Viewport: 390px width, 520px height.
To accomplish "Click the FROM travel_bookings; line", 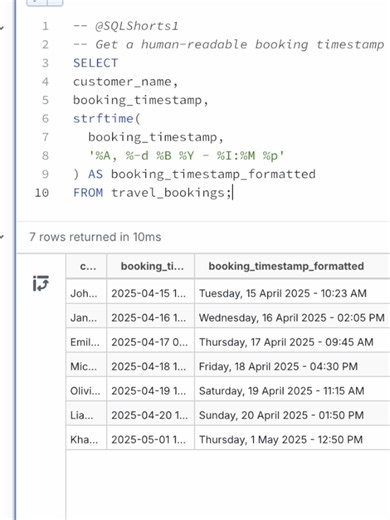I will tap(152, 193).
